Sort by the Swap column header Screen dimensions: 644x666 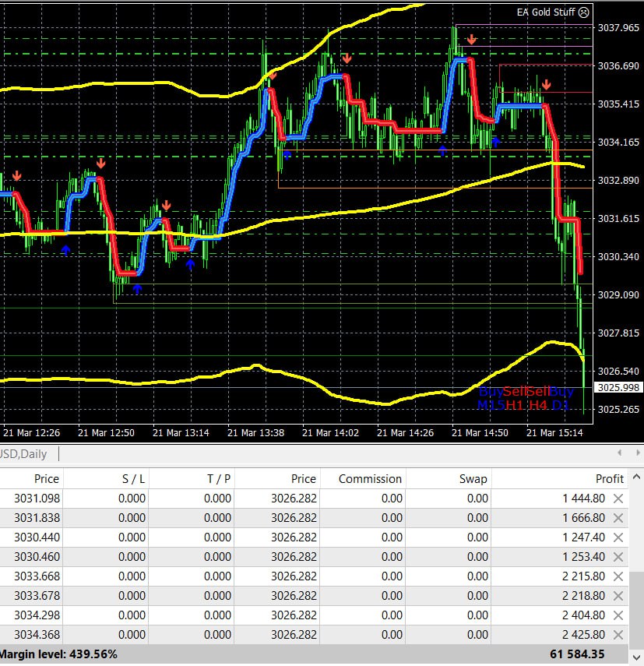point(473,479)
